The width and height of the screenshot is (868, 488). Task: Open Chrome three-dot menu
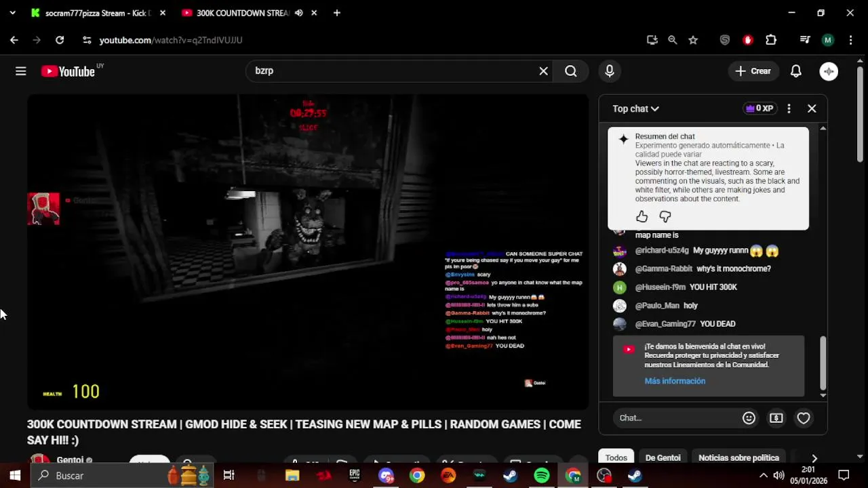pyautogui.click(x=850, y=40)
